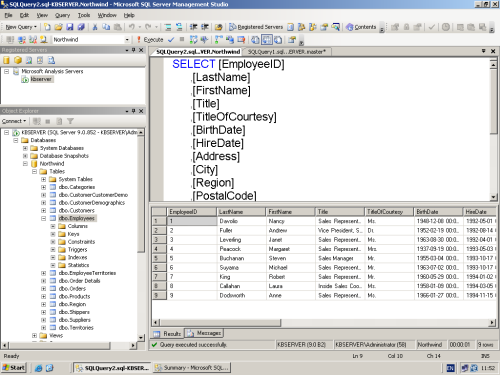
Task: Open the Query menu
Action: 62,15
